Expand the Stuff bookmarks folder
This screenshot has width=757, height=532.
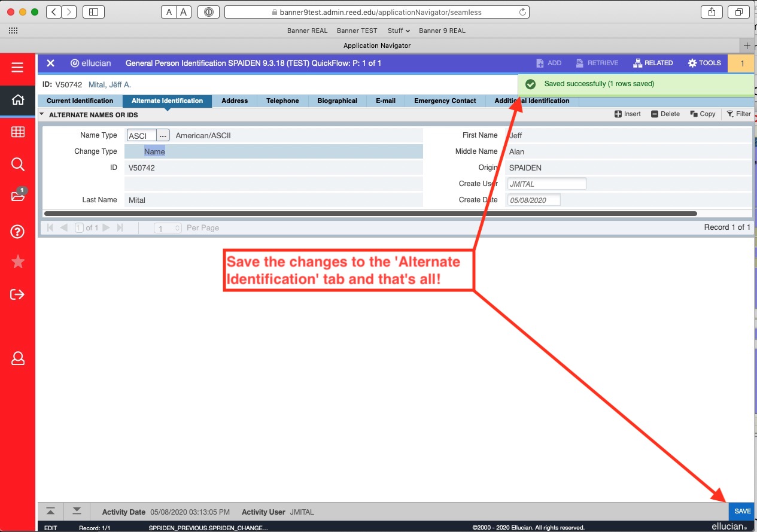pyautogui.click(x=399, y=31)
